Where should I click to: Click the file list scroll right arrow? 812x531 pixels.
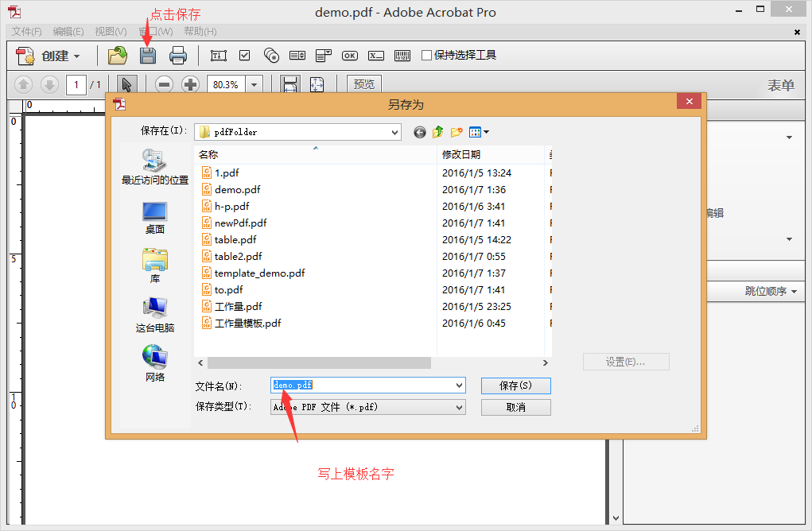[x=545, y=362]
